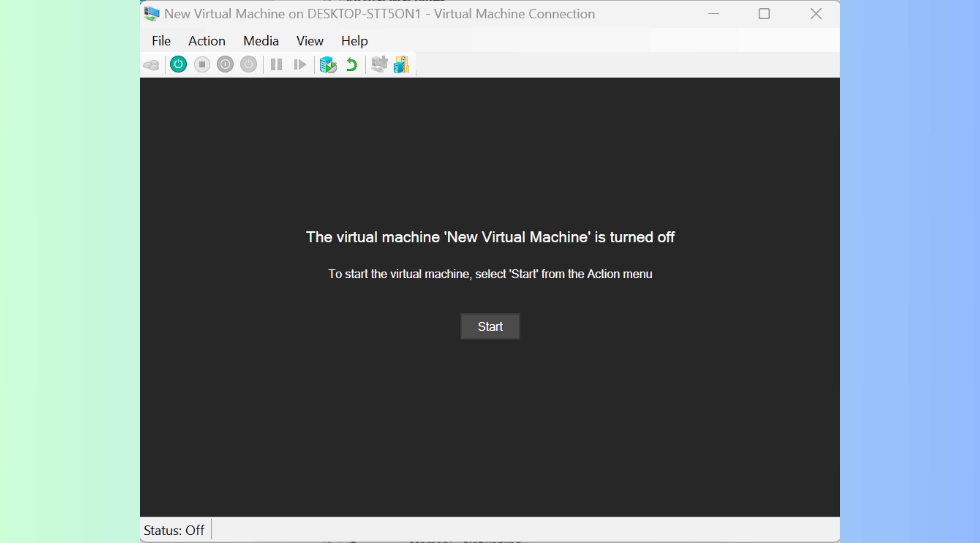Click the Pause toolbar icon
The image size is (980, 543).
coord(276,64)
